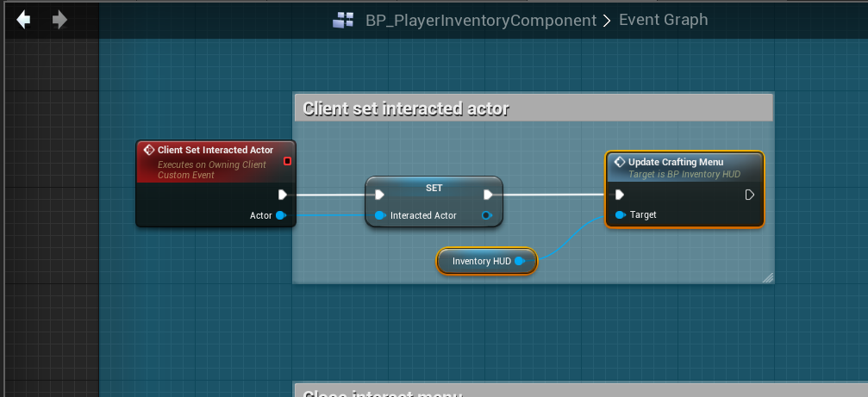Select the Inventory HUD variable node

tap(481, 261)
